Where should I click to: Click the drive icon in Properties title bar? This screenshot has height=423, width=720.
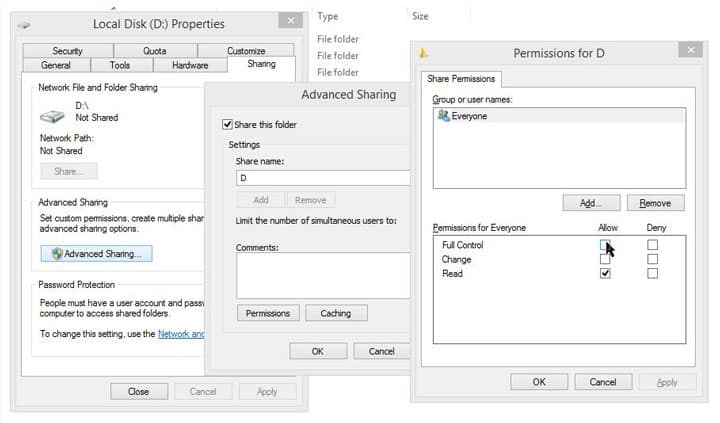[24, 25]
